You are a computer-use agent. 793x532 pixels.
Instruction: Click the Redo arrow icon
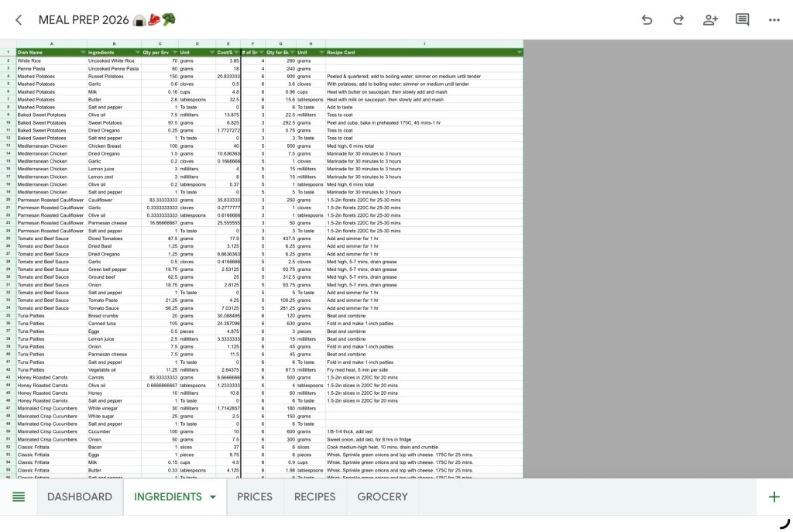click(x=678, y=20)
